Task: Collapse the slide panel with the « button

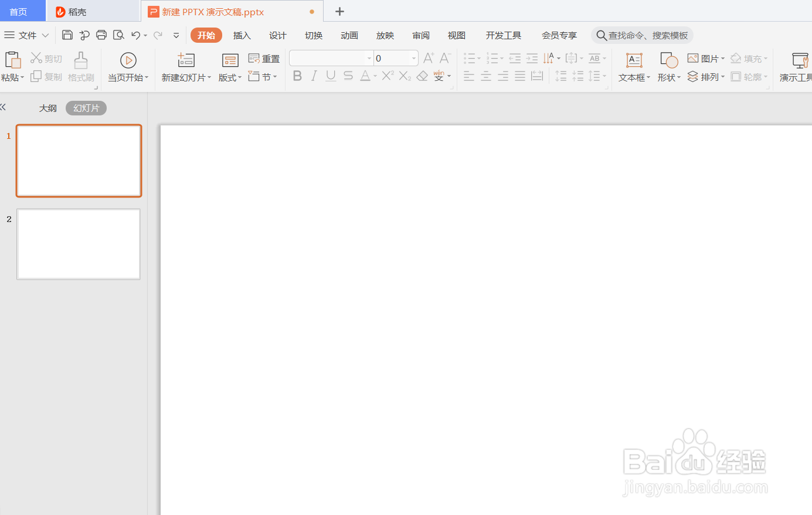Action: click(3, 107)
